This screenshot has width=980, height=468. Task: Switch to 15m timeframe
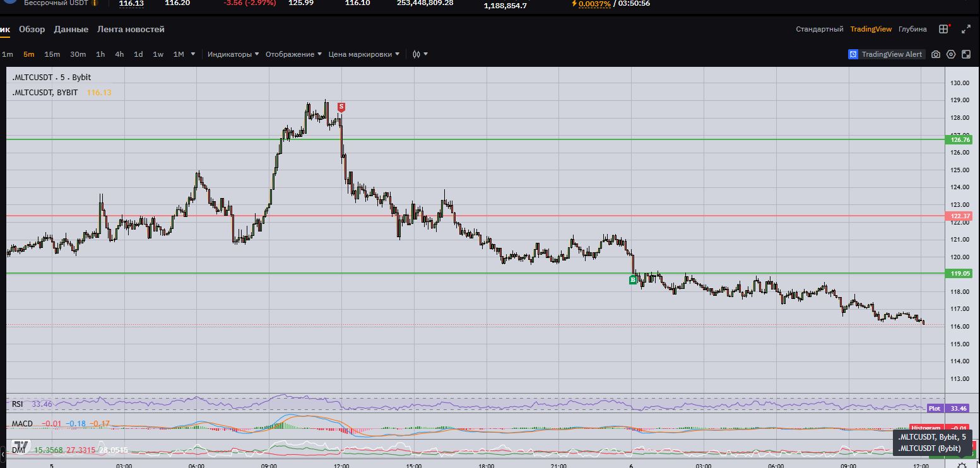click(x=52, y=54)
